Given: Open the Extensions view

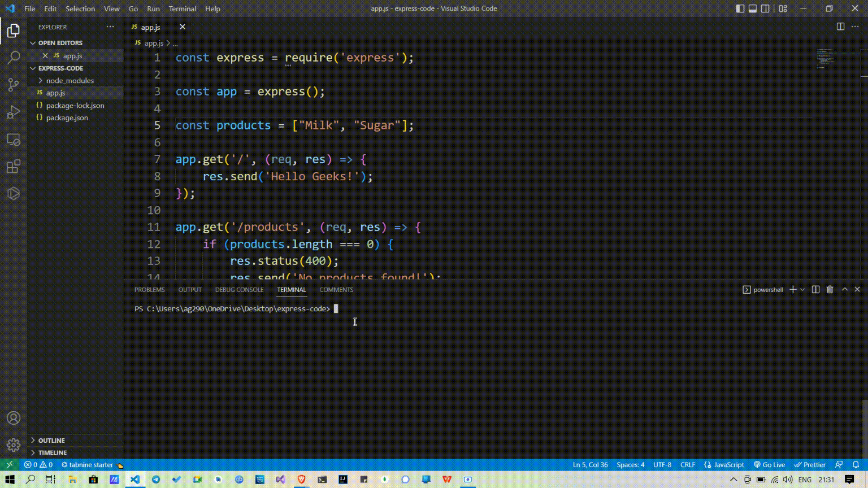Looking at the screenshot, I should point(14,167).
